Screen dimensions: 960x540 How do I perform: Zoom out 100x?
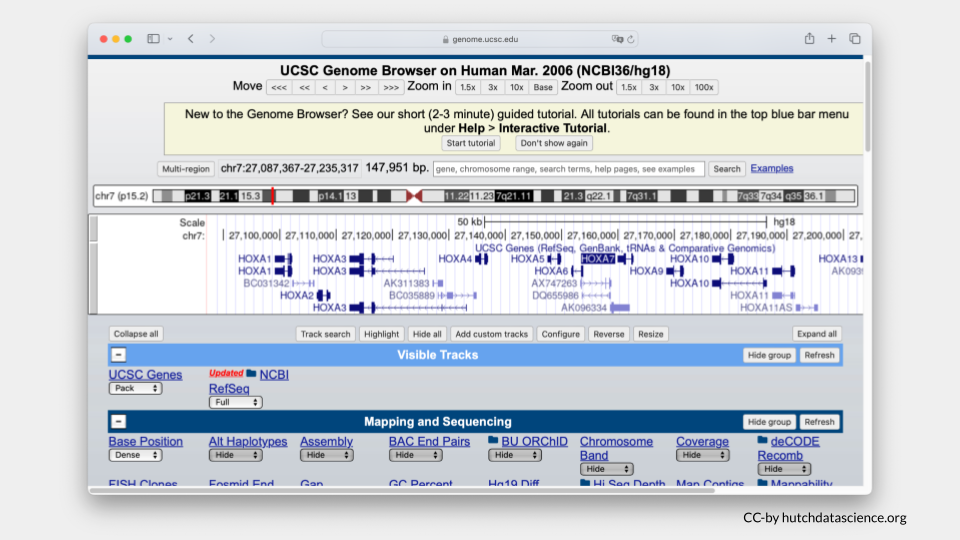703,88
